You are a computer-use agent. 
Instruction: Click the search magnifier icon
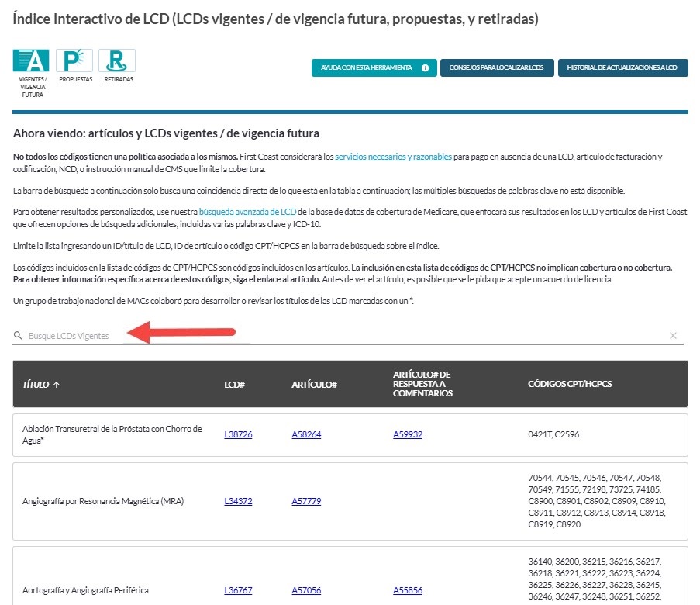[19, 336]
